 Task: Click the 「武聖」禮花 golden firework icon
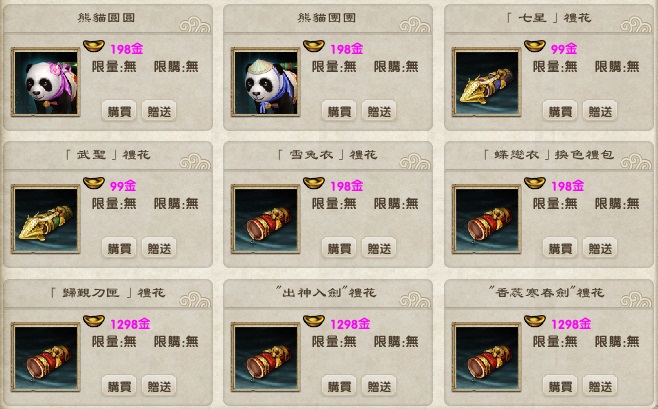pos(45,219)
